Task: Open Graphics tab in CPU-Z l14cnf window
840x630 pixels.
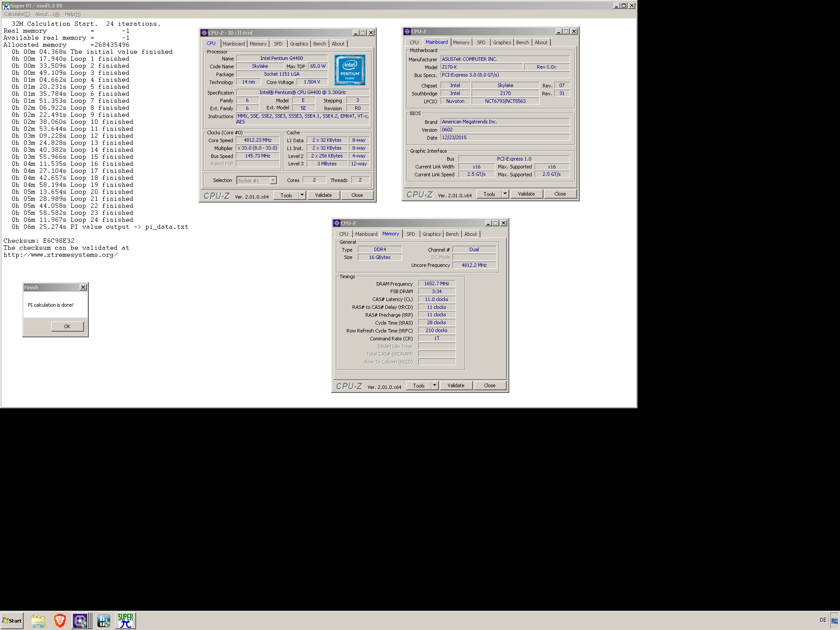Action: point(299,44)
